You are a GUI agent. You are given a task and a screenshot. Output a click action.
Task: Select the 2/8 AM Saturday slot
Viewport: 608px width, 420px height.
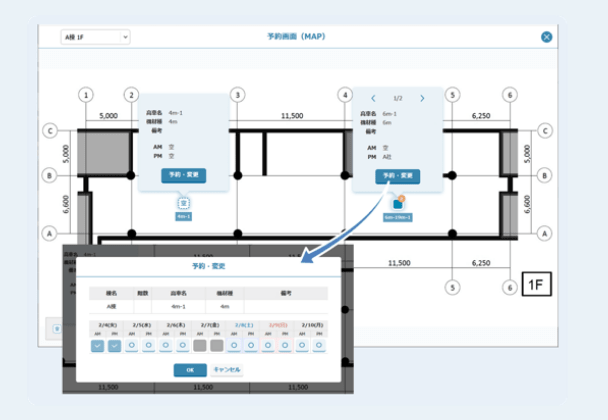tap(233, 345)
